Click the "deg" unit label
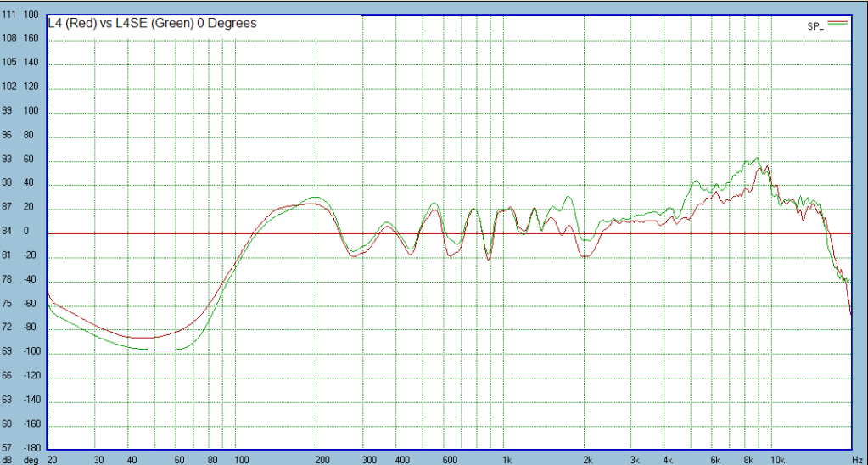The image size is (868, 465). pos(31,460)
